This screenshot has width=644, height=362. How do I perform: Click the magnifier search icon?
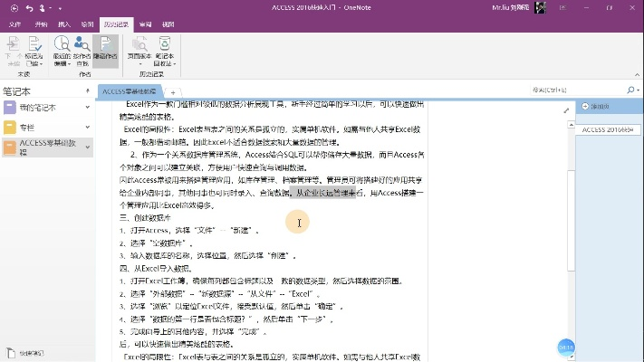point(630,90)
